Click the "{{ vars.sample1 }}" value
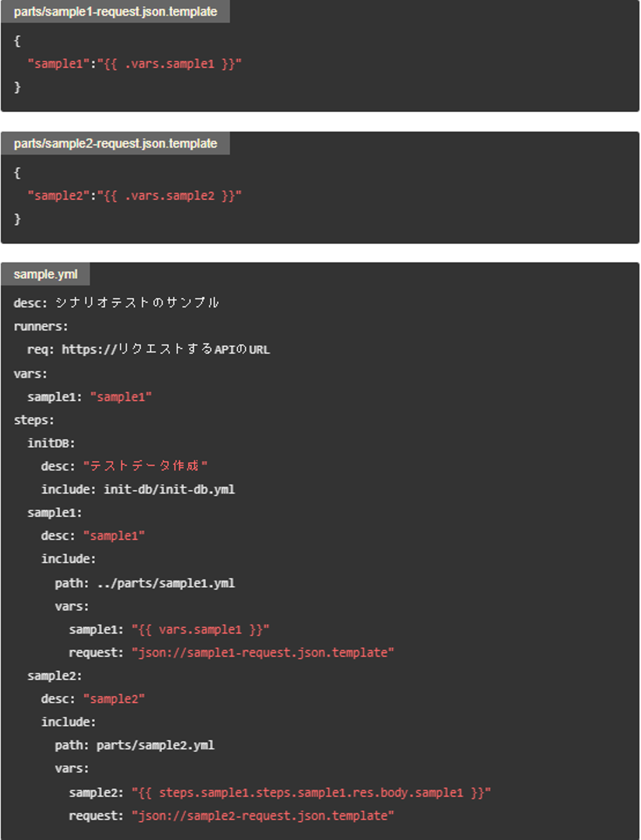This screenshot has height=840, width=641. [200, 630]
